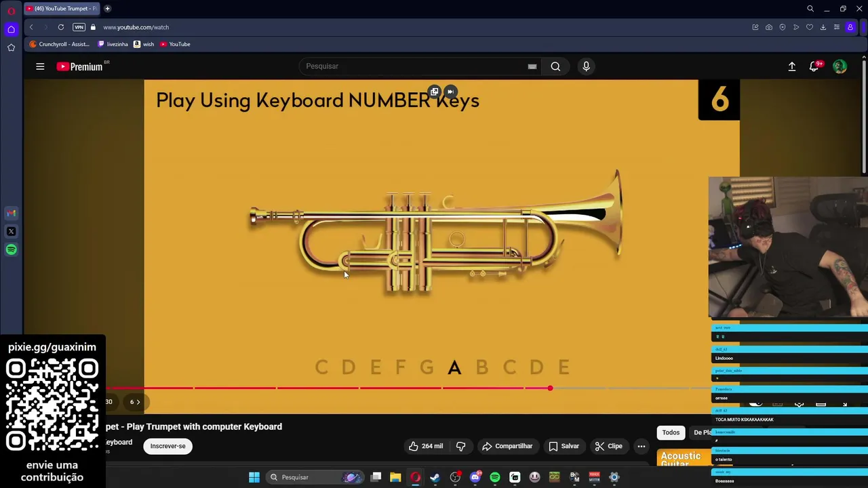Open Spotify in the Opera sidebar
Image resolution: width=868 pixels, height=488 pixels.
pyautogui.click(x=11, y=249)
